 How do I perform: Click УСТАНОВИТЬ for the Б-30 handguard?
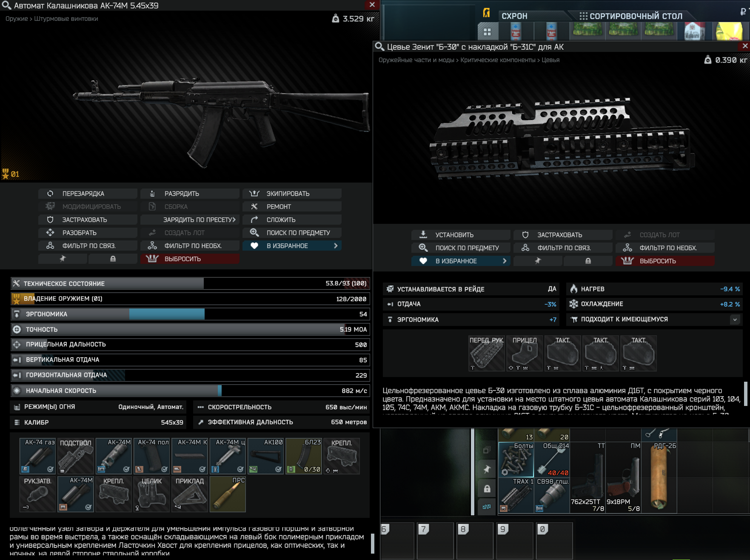tap(461, 235)
